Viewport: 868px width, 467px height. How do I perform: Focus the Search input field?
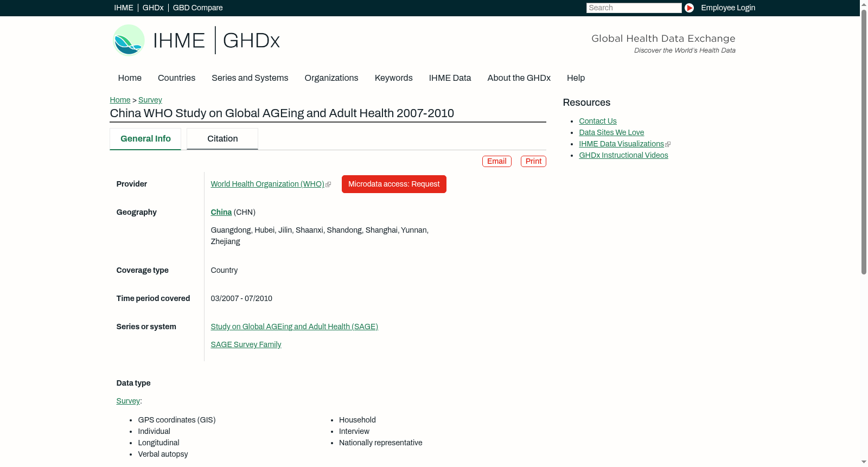click(x=634, y=8)
